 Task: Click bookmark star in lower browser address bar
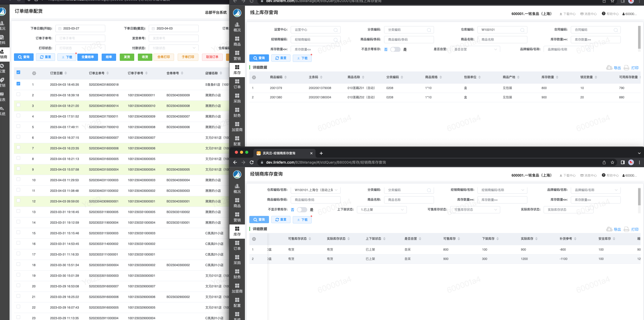point(612,162)
